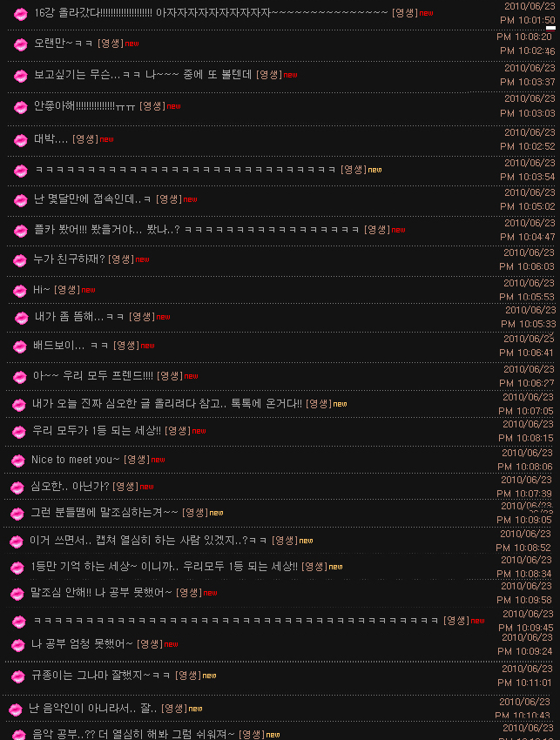Click the lips icon beside '대박....' post
This screenshot has height=740, width=560.
20,141
